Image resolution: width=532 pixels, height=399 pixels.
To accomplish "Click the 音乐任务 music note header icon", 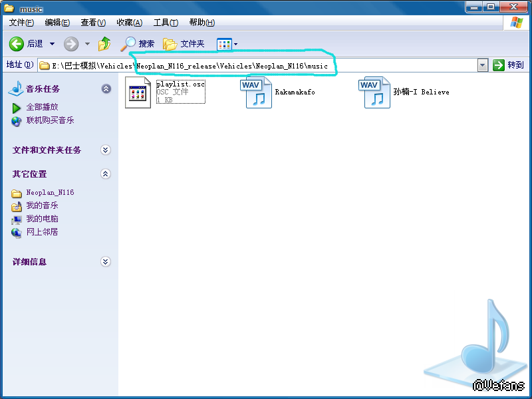I will click(15, 88).
